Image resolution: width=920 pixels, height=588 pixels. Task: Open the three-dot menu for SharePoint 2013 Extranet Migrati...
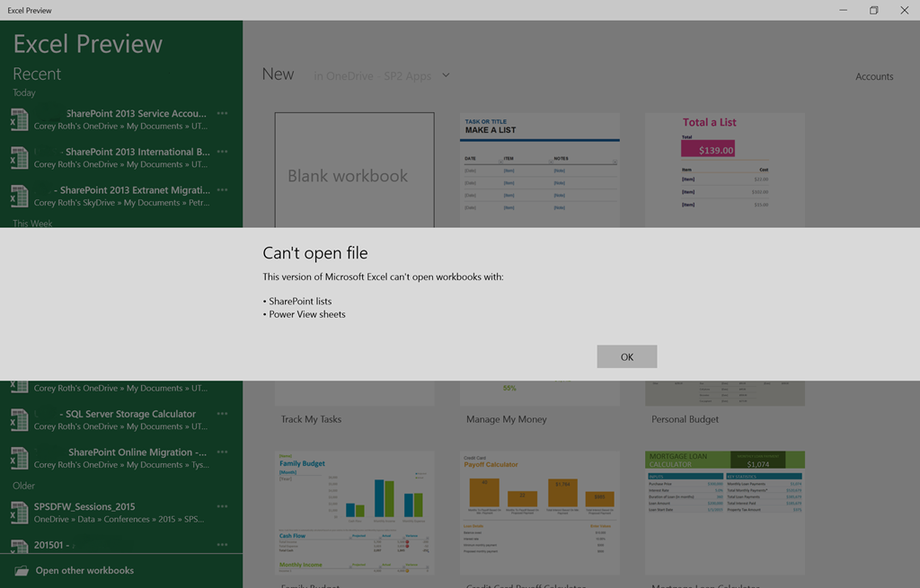pos(223,190)
